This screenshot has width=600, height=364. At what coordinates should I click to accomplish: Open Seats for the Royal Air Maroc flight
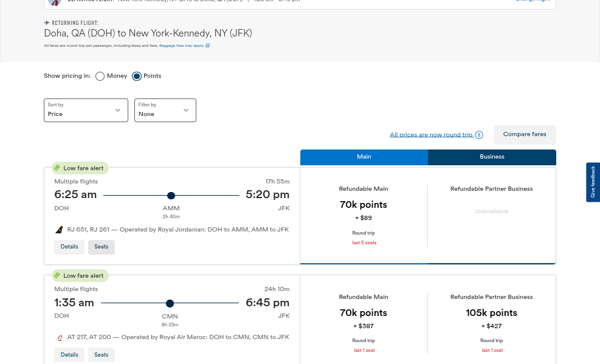click(x=102, y=355)
